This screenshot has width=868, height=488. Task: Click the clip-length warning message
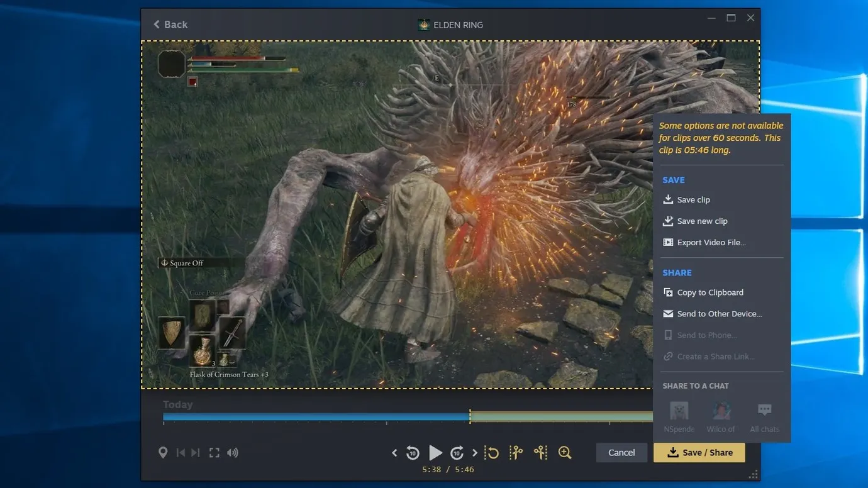click(721, 138)
